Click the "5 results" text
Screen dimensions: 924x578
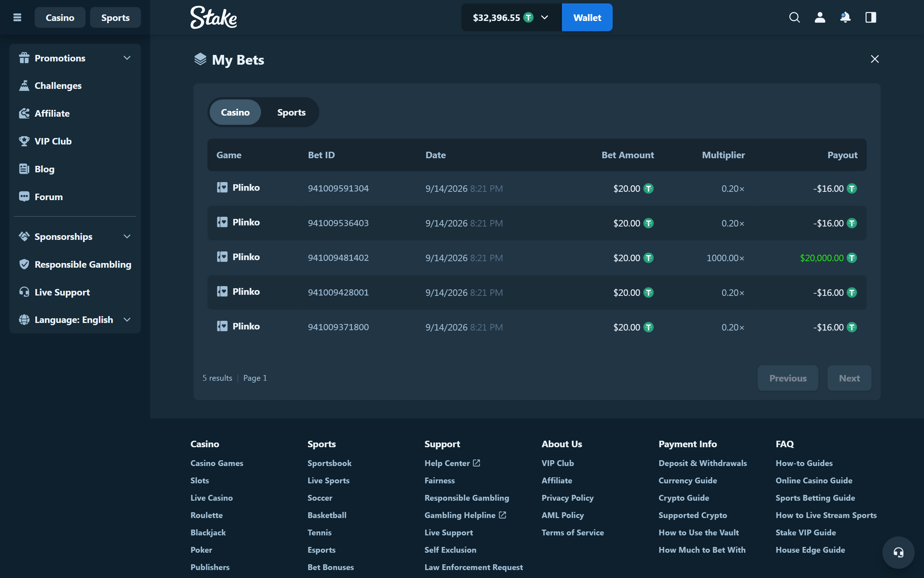click(x=217, y=378)
